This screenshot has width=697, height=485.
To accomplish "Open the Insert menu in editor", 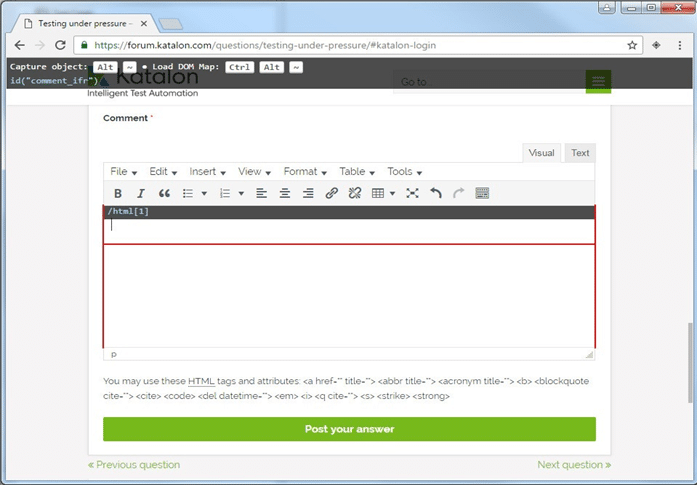I will [x=208, y=172].
